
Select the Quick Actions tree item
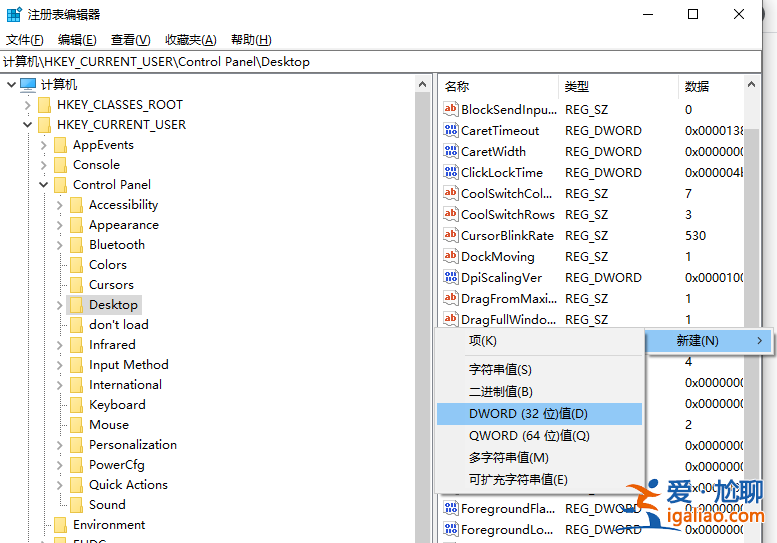pyautogui.click(x=128, y=485)
